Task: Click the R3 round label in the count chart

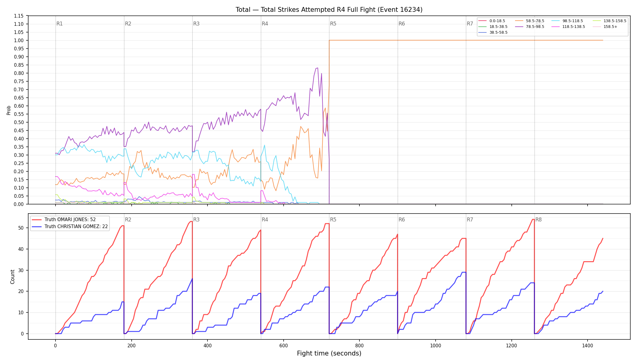Action: [196, 220]
